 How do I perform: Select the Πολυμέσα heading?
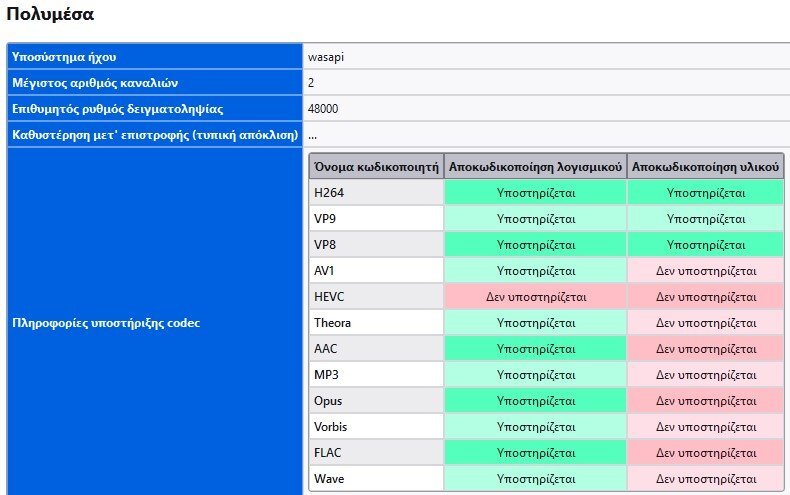click(50, 14)
